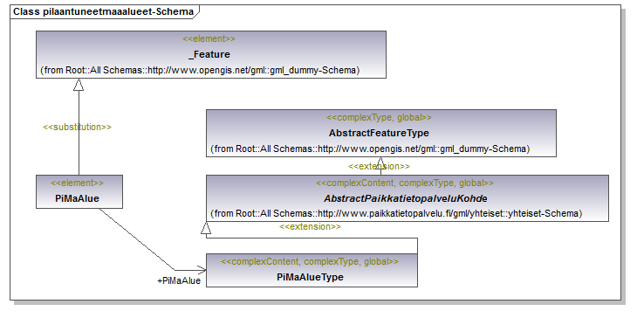Click the gml_dummy-Schema path text under _Feature
Viewport: 644px width, 318px height.
(201, 71)
